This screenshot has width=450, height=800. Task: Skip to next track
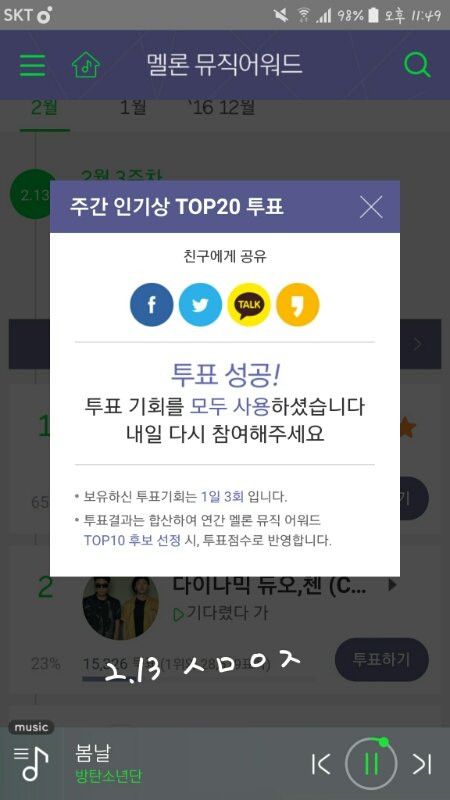click(x=421, y=764)
